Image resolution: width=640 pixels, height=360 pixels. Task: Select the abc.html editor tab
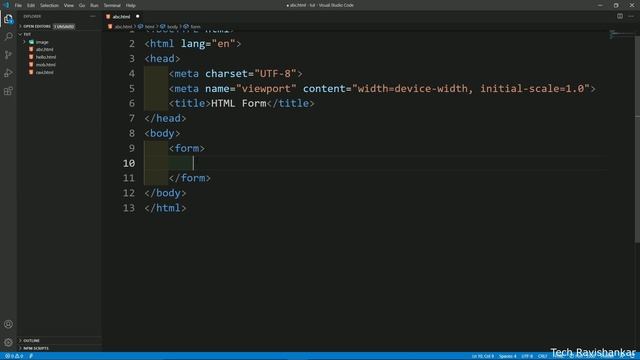click(x=122, y=16)
